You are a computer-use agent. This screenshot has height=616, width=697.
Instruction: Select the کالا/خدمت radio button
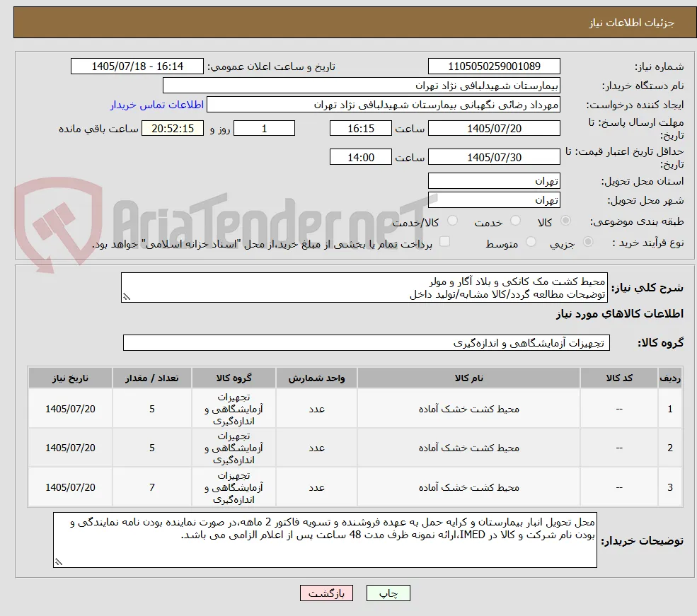coord(452,221)
